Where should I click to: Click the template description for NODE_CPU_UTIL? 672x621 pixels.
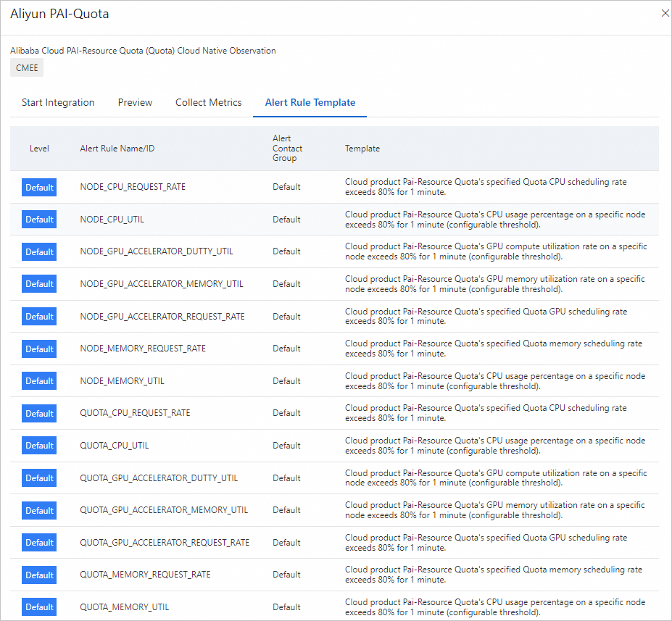tap(495, 220)
